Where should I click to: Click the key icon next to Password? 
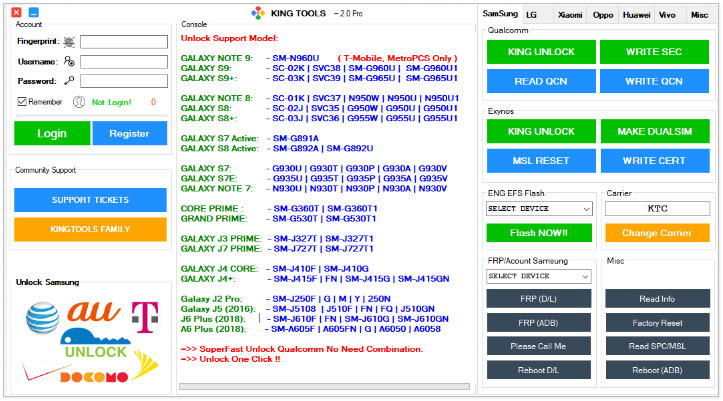[x=69, y=81]
